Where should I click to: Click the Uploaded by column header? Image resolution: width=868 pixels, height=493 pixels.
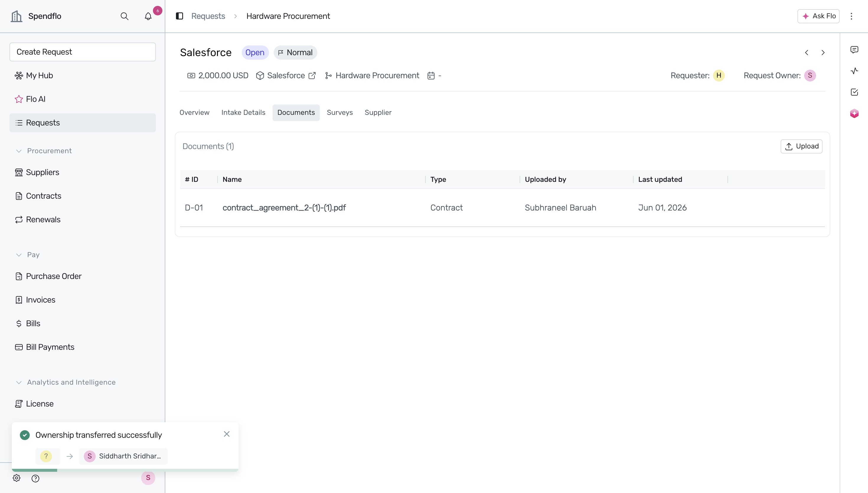point(545,179)
